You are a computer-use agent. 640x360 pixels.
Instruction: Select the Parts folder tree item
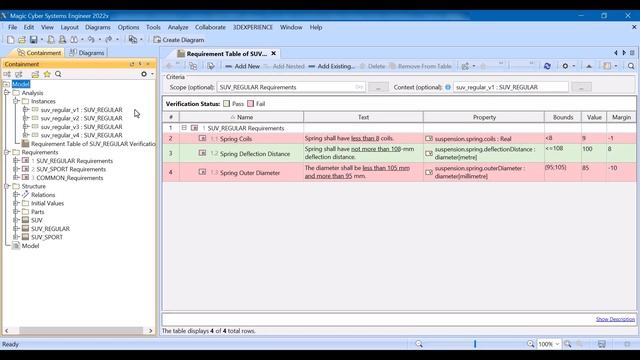click(x=38, y=211)
